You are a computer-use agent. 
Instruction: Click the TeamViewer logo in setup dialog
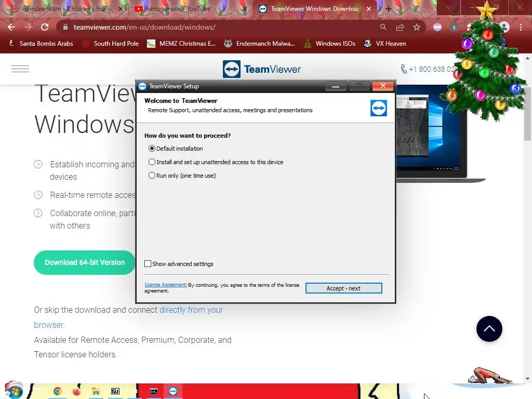(379, 108)
